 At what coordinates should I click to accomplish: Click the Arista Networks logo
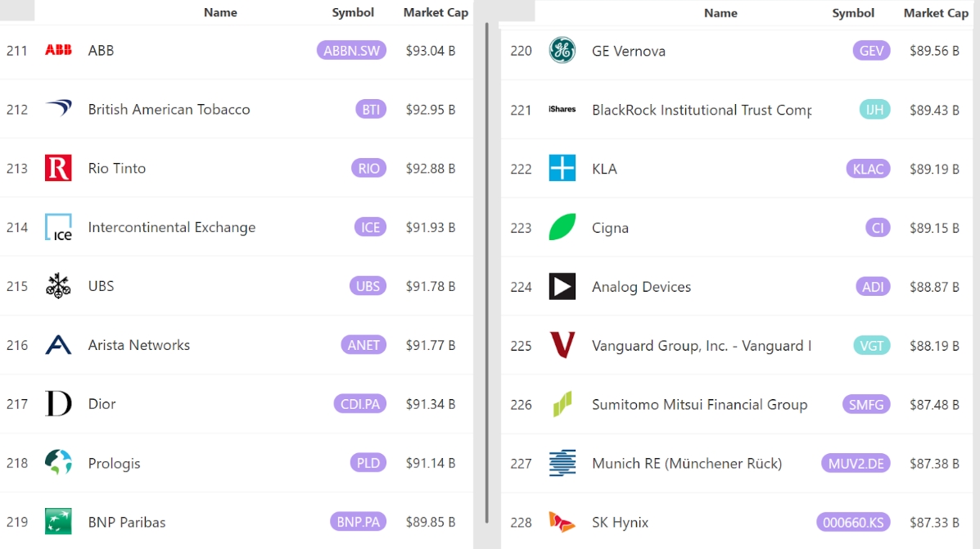(x=58, y=345)
